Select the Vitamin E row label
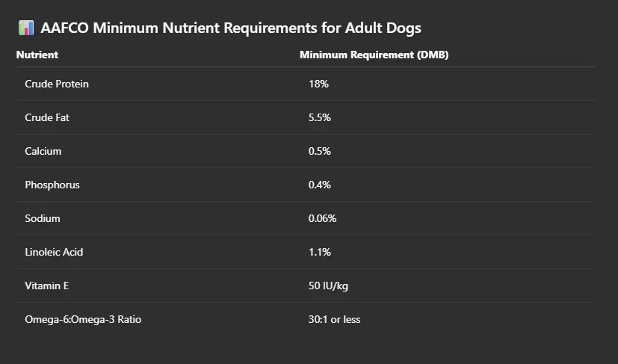This screenshot has width=618, height=364. [47, 286]
